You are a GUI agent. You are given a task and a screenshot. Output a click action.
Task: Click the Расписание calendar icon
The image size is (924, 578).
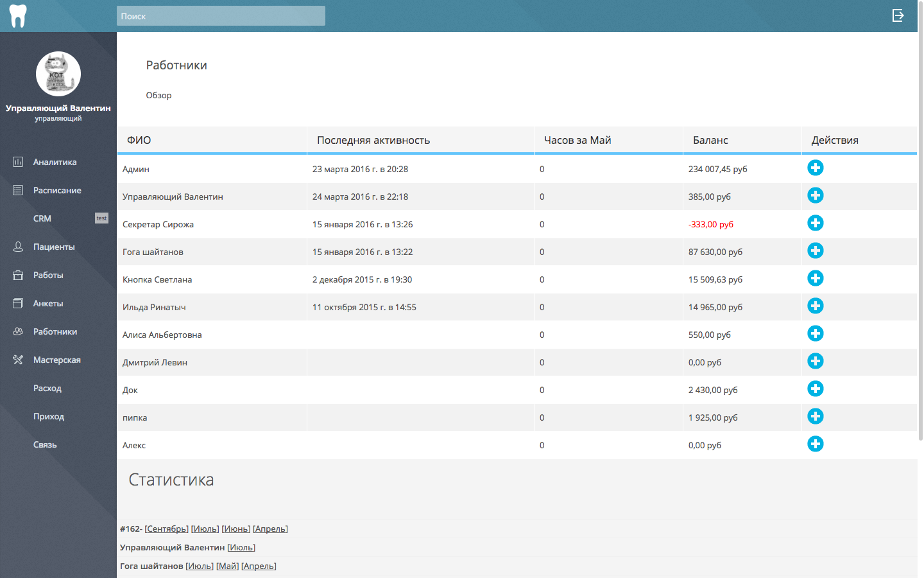pyautogui.click(x=18, y=190)
